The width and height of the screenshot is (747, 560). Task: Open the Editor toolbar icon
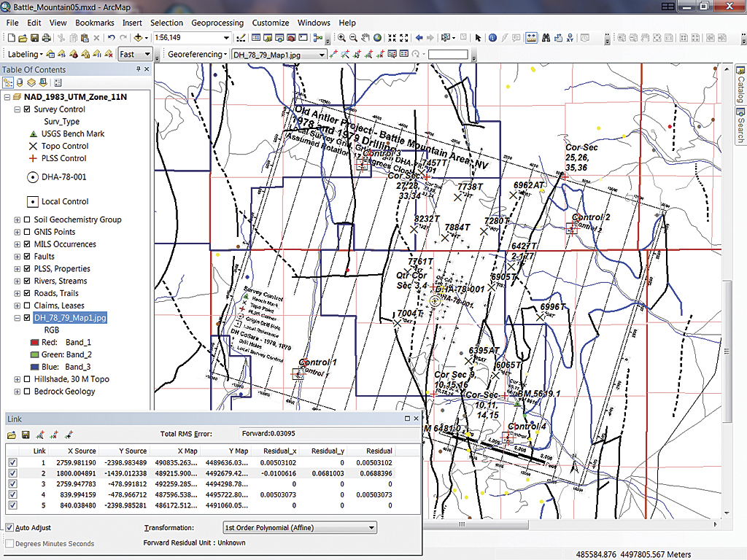[241, 38]
